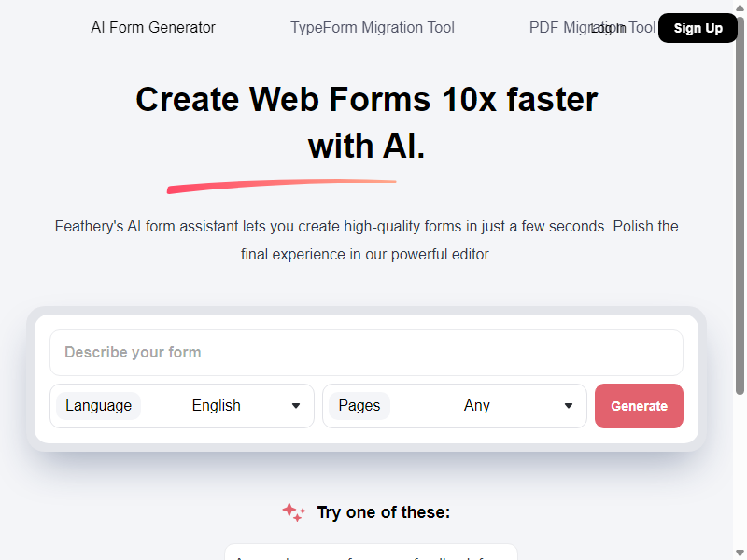The image size is (747, 560).
Task: Open the Language dropdown set to English
Action: point(182,406)
